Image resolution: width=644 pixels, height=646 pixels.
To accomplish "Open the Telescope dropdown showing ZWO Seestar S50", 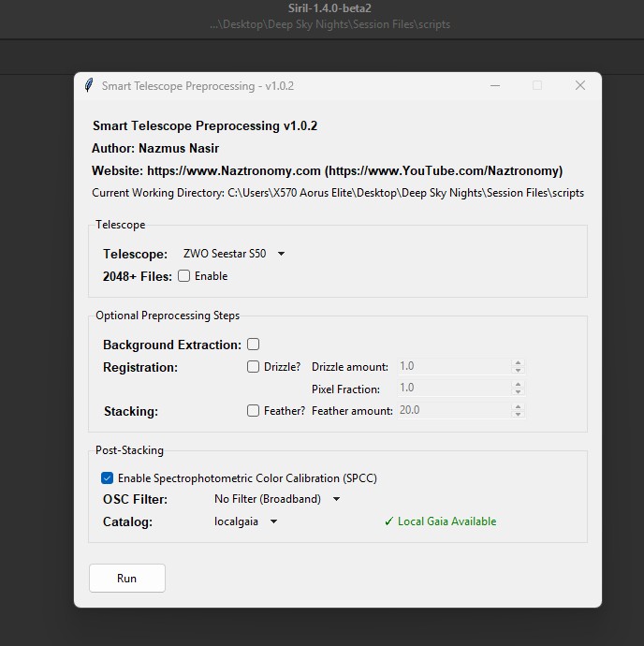I will (x=234, y=254).
